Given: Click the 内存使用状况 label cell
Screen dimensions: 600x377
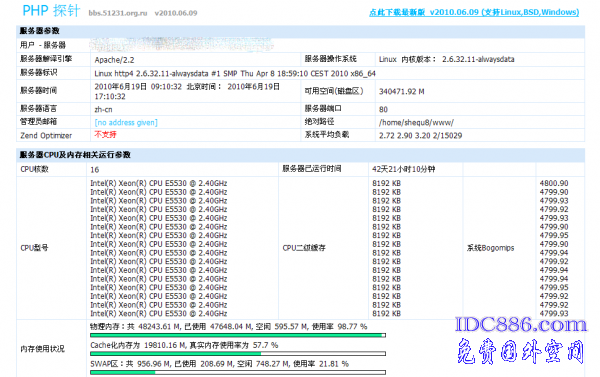Looking at the screenshot, I should coord(51,349).
